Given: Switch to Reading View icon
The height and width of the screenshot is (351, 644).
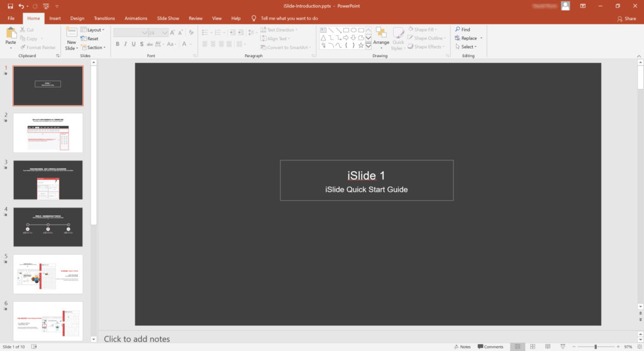Looking at the screenshot, I should tap(548, 347).
